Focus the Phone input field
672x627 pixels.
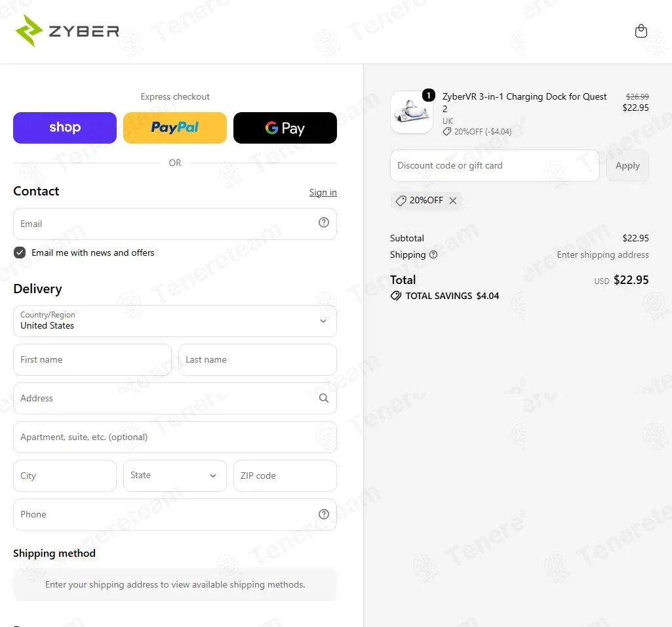[175, 514]
